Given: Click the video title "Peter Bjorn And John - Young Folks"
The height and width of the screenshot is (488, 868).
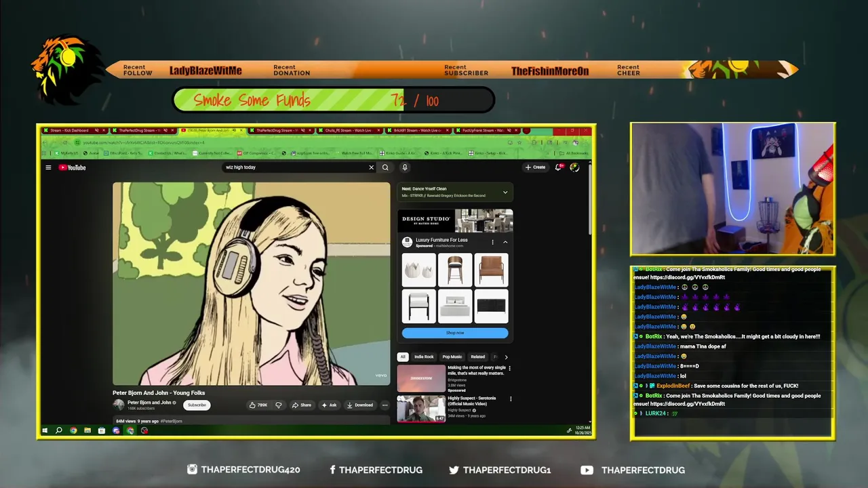Looking at the screenshot, I should [159, 393].
